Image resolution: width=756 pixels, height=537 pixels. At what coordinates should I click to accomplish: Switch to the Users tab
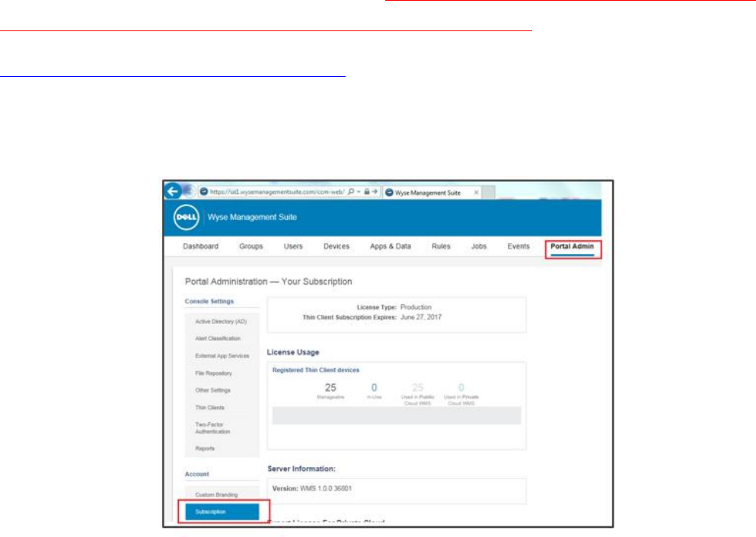click(x=293, y=246)
